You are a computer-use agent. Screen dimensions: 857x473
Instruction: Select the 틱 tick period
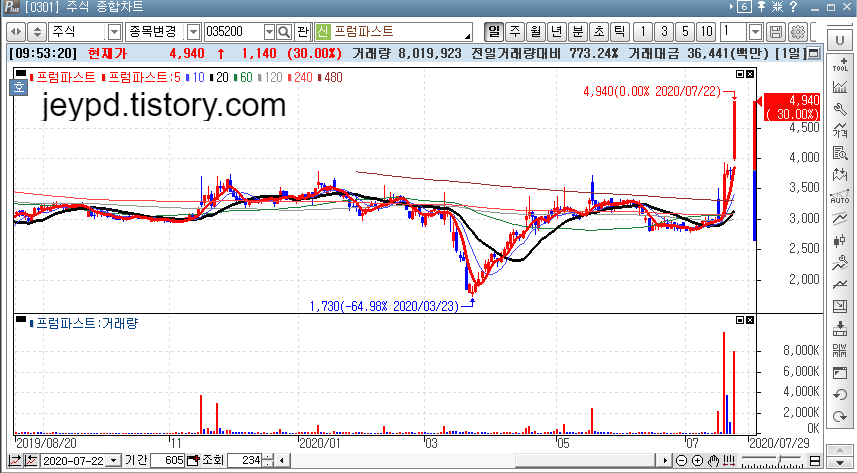(619, 32)
